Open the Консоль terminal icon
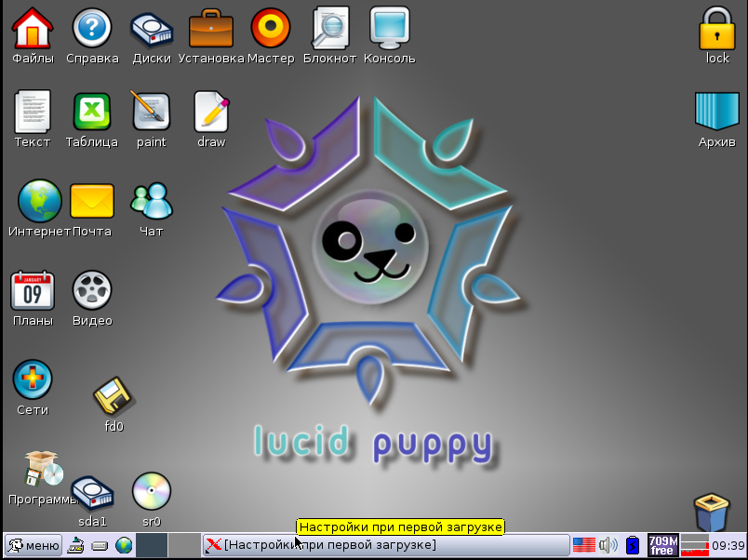Image resolution: width=748 pixels, height=560 pixels. coord(389,28)
